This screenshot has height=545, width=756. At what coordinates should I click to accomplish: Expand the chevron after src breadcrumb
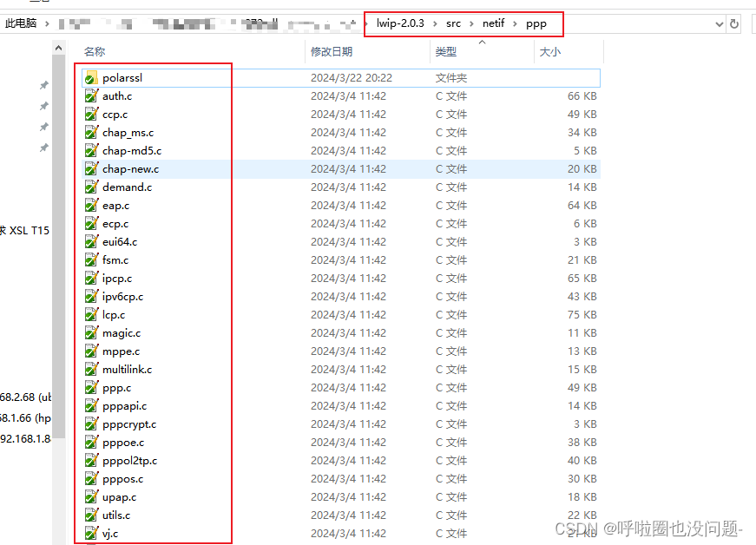[471, 23]
